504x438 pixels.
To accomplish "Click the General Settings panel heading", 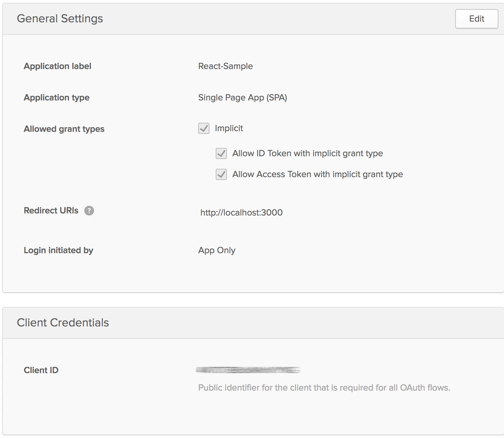I will [x=60, y=19].
